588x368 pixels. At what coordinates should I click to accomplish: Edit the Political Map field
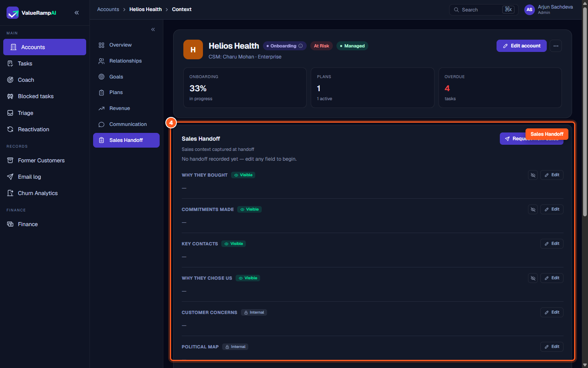click(x=552, y=347)
